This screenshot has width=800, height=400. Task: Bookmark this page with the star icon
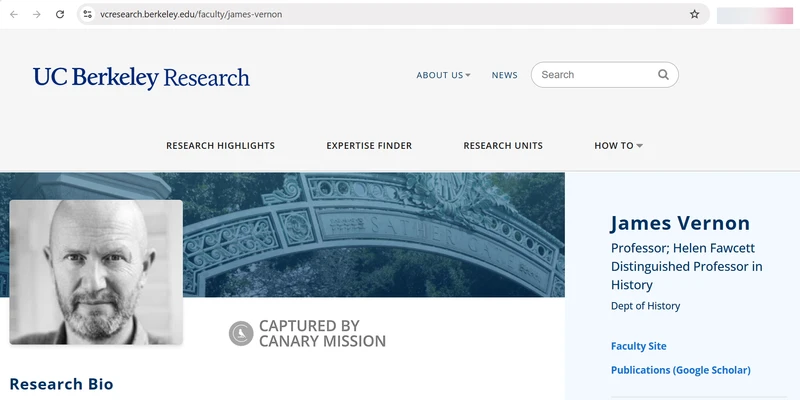click(x=694, y=14)
